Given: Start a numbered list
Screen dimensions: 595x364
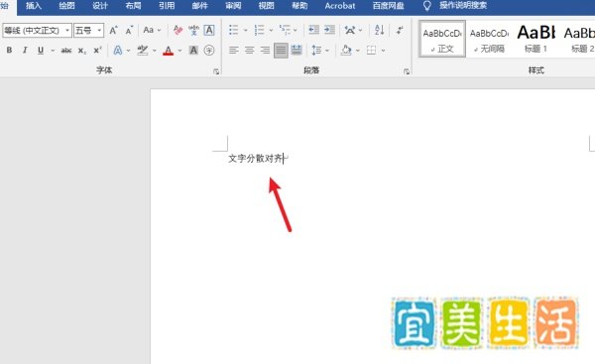Looking at the screenshot, I should 260,30.
